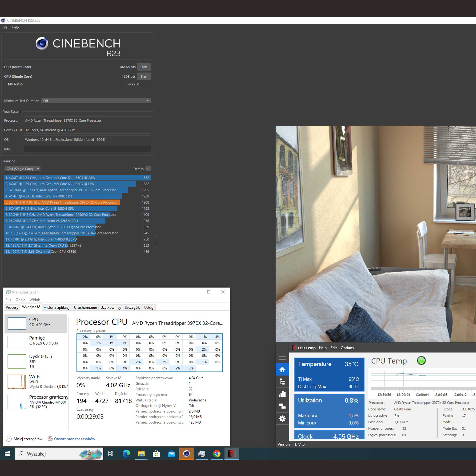The width and height of the screenshot is (476, 476).
Task: Click the resource monitor icon in Task Manager
Action: click(50, 439)
